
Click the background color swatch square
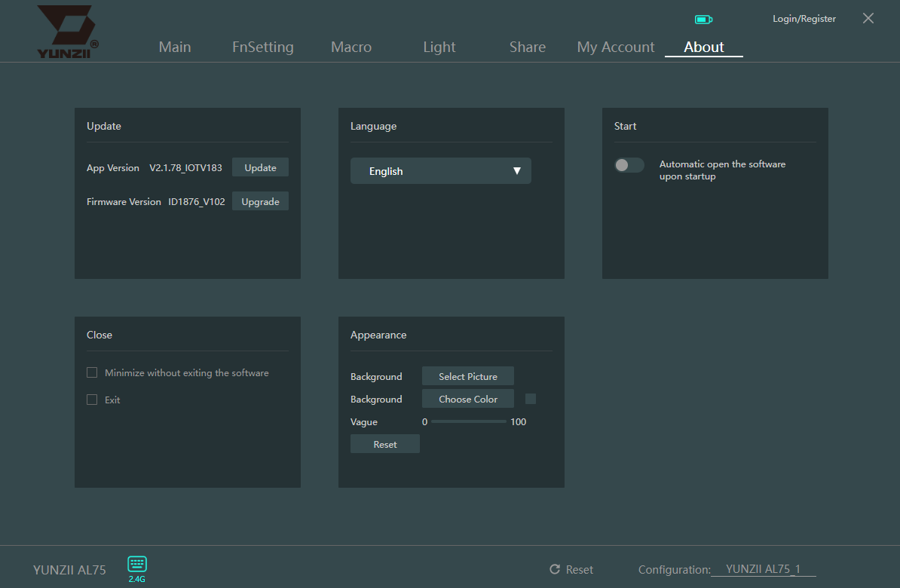[531, 399]
